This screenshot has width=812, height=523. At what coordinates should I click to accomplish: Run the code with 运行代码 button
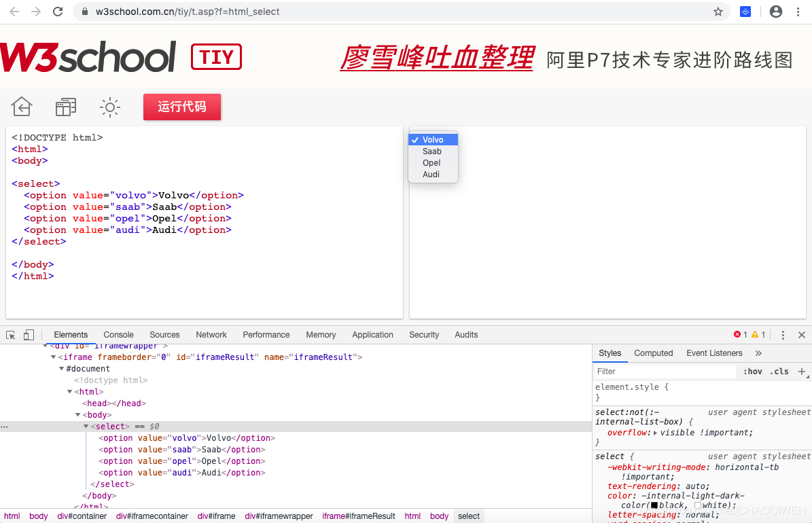point(182,107)
